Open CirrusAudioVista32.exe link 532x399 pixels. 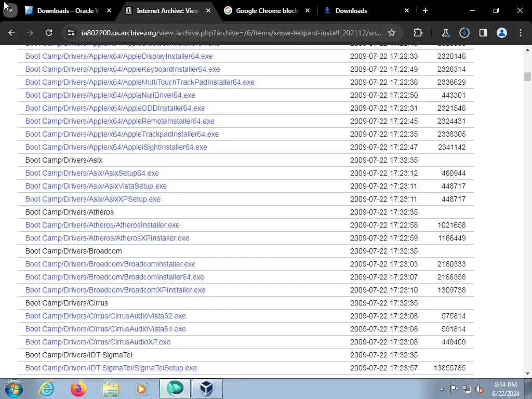click(105, 316)
